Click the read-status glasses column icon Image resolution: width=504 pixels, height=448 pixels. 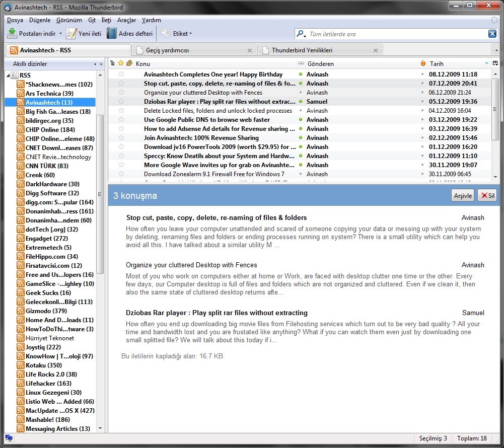click(301, 63)
